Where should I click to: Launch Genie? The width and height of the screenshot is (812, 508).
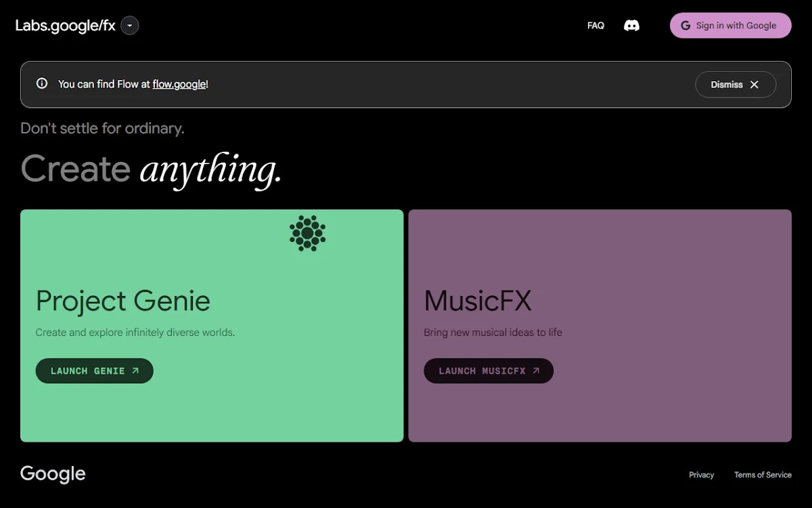95,371
